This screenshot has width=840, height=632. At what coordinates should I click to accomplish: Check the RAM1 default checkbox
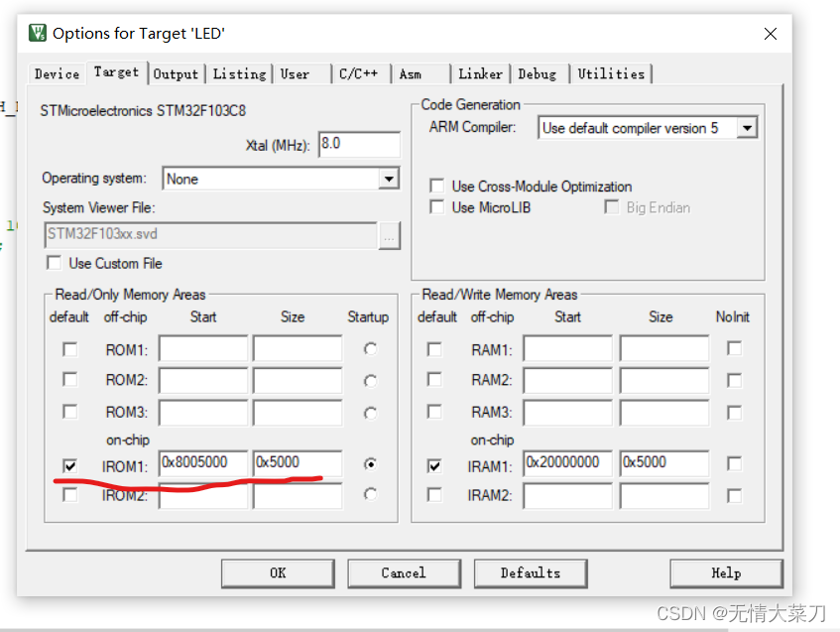[x=434, y=349]
